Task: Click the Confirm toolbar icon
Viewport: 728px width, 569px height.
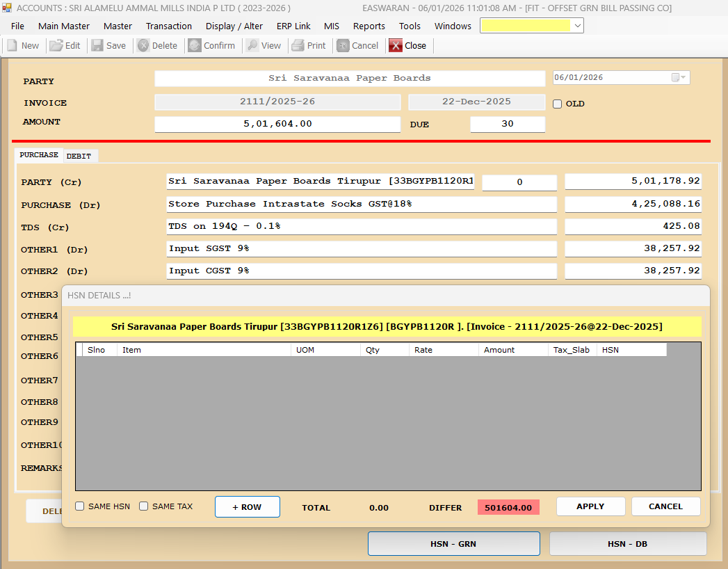Action: tap(195, 45)
